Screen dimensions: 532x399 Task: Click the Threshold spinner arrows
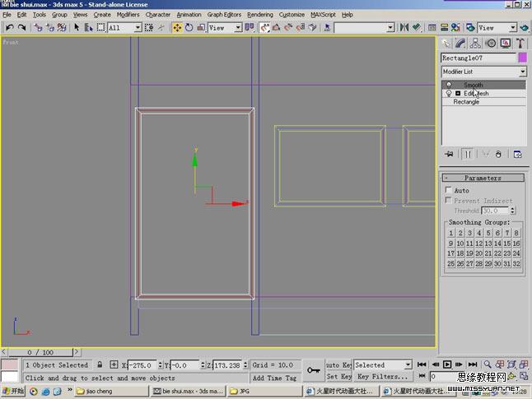(513, 211)
